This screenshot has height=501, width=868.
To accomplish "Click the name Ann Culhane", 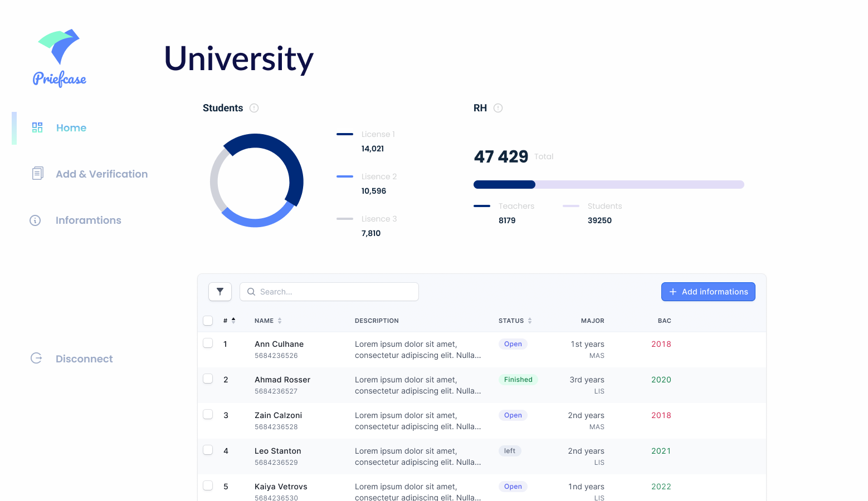I will (279, 344).
